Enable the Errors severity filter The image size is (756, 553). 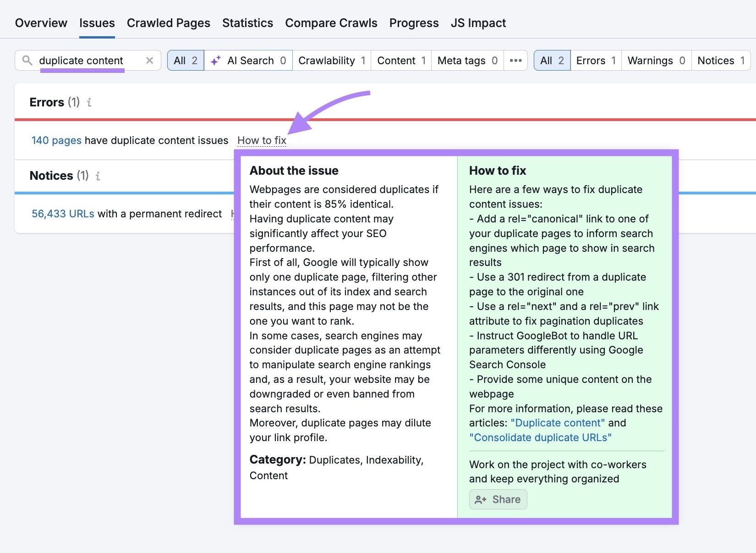click(594, 60)
